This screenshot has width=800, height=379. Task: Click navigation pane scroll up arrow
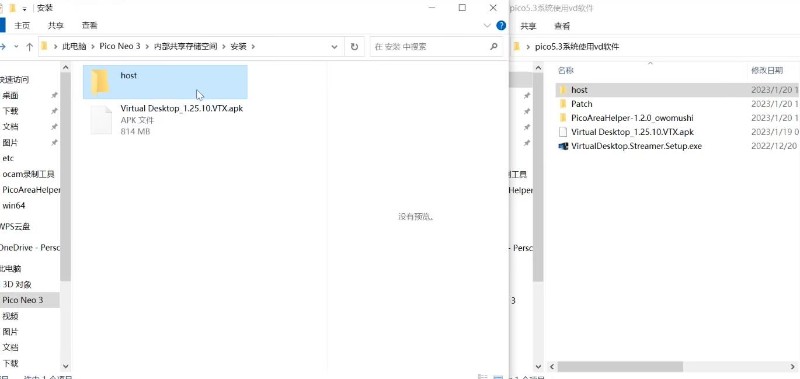(x=65, y=67)
